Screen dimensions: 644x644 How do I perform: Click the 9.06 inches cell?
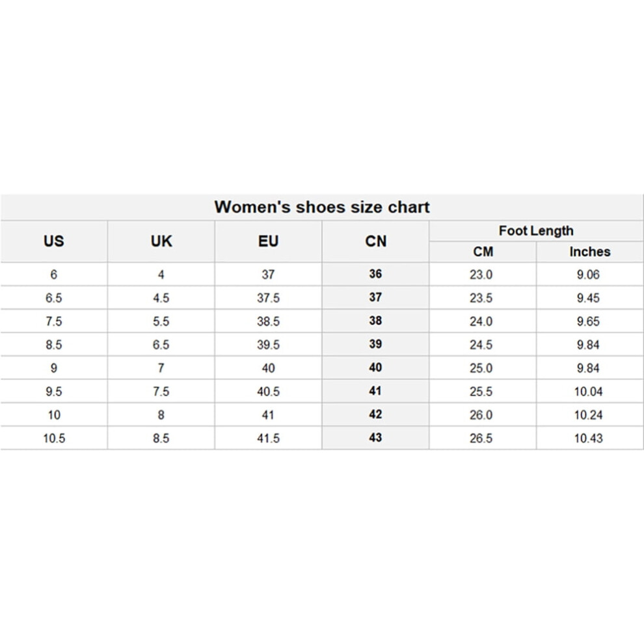(x=590, y=275)
